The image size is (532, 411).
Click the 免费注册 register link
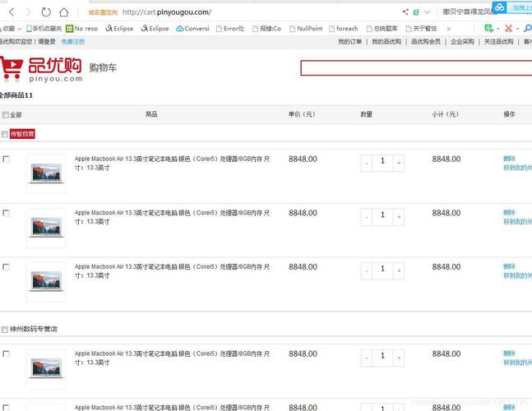(x=73, y=41)
